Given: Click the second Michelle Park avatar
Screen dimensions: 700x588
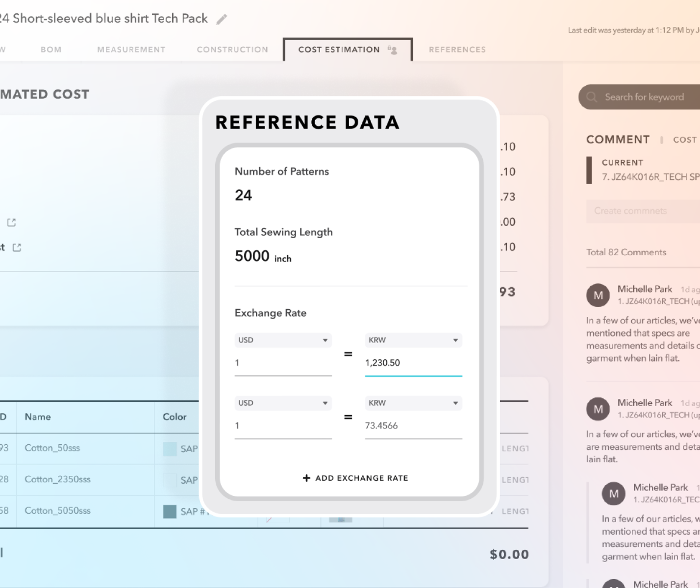Looking at the screenshot, I should (598, 409).
